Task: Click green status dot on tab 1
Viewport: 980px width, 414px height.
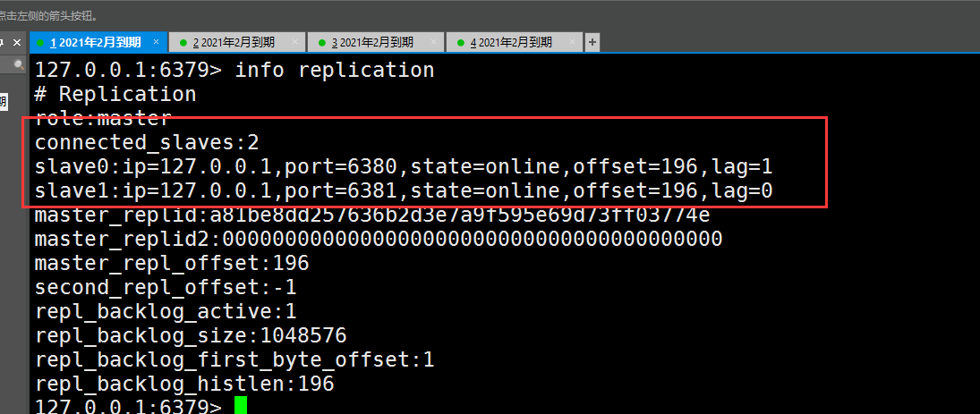Action: point(40,42)
